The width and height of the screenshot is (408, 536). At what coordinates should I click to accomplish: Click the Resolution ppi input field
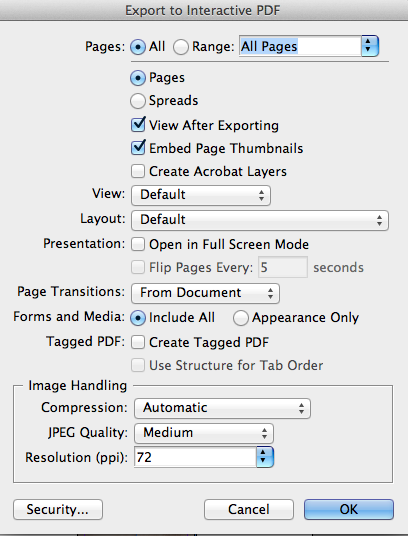(x=195, y=457)
